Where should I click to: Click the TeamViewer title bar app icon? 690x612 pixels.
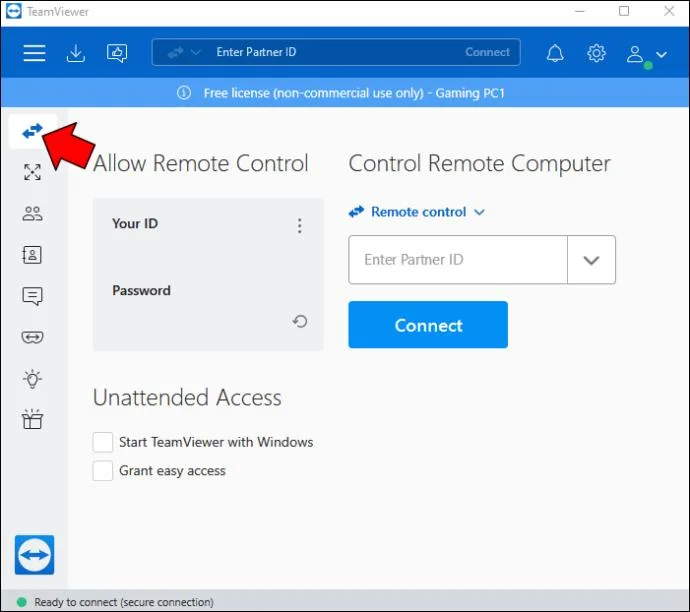(14, 11)
